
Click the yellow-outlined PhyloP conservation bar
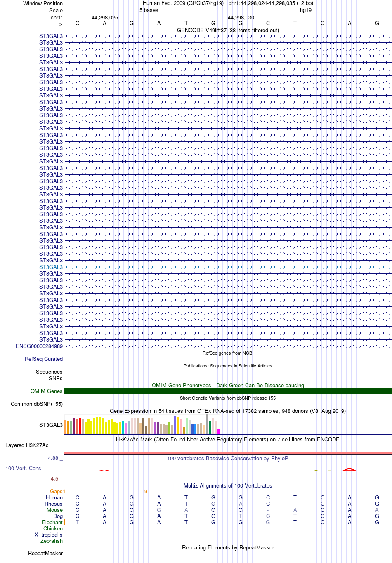click(x=323, y=470)
